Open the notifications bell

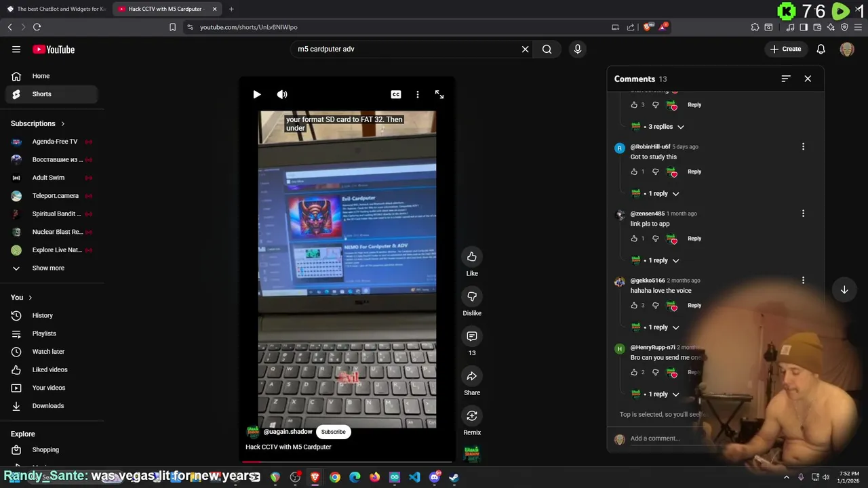coord(821,49)
